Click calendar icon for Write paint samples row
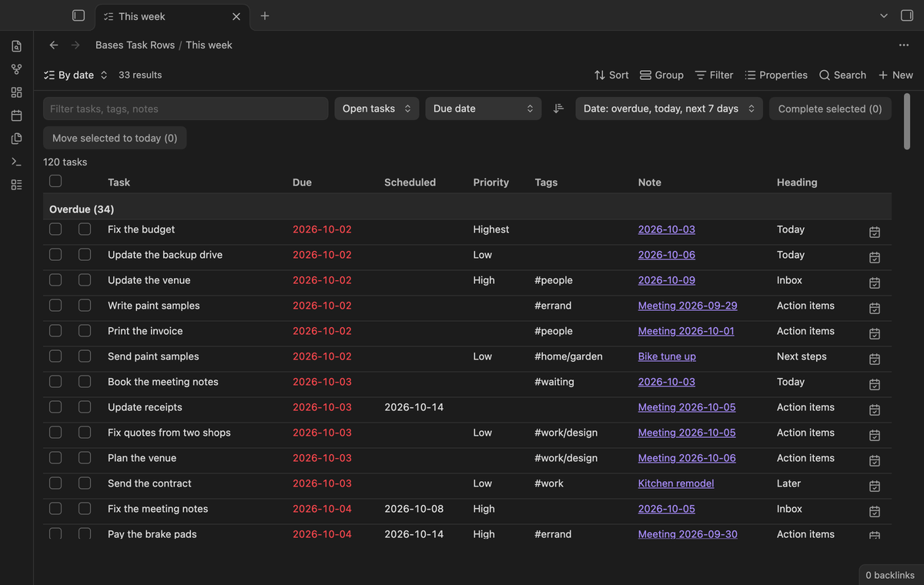This screenshot has height=585, width=924. point(875,308)
